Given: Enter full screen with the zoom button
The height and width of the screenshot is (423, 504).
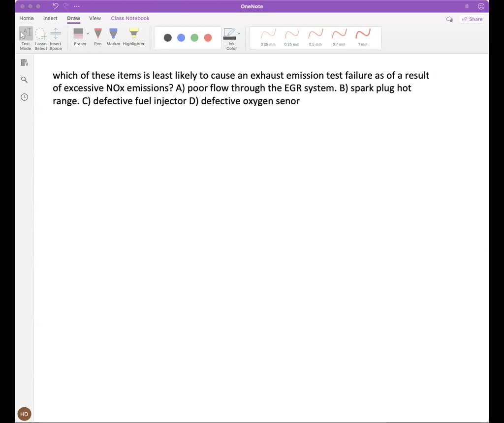Looking at the screenshot, I should pos(38,6).
